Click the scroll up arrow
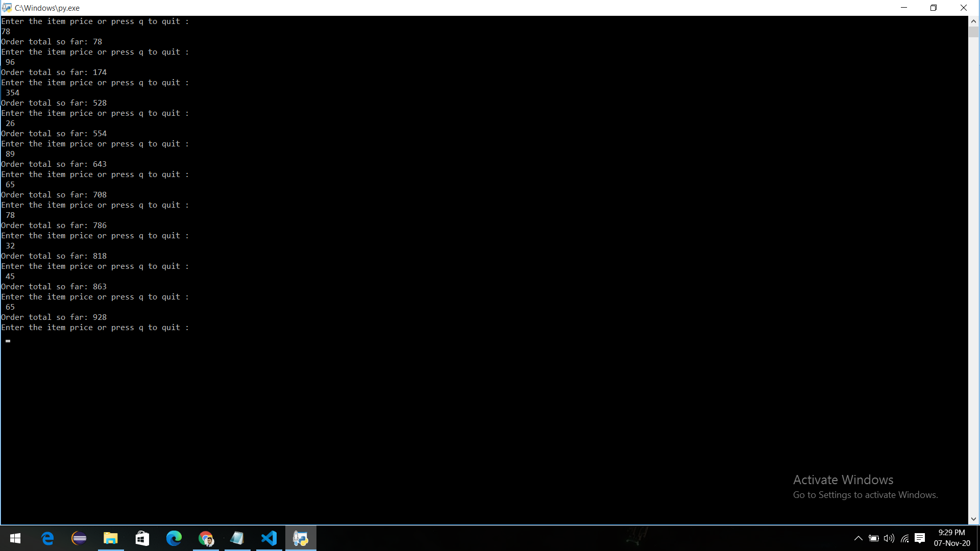This screenshot has width=980, height=551. click(973, 21)
